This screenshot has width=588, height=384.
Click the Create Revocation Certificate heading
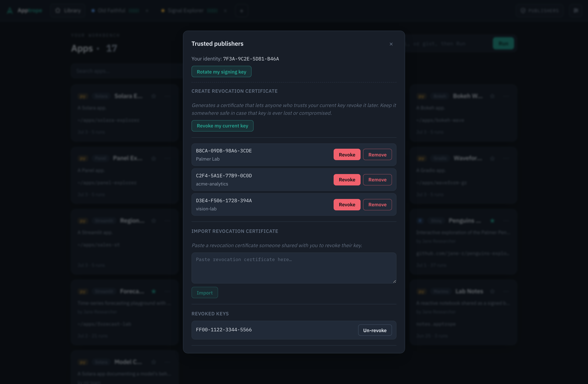click(234, 91)
